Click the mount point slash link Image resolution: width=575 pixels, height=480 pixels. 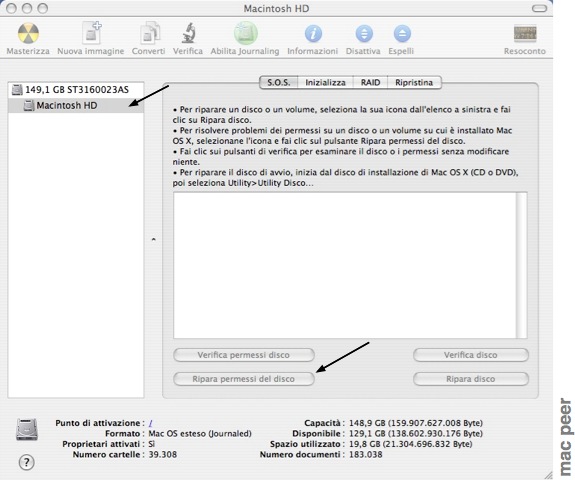click(150, 423)
